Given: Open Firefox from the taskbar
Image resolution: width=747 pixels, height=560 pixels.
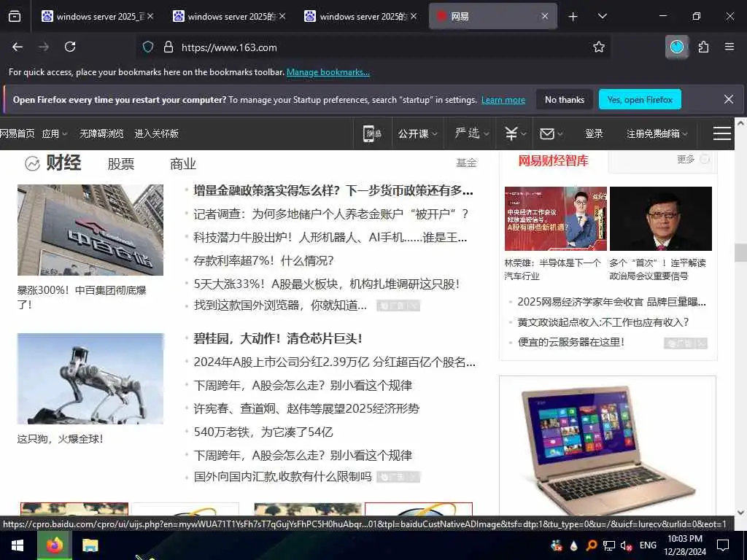Looking at the screenshot, I should (54, 545).
